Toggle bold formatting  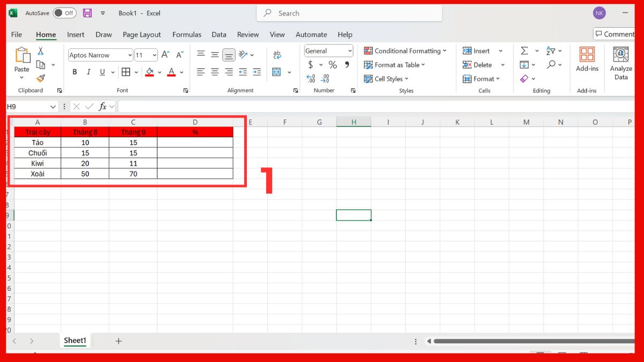[75, 71]
